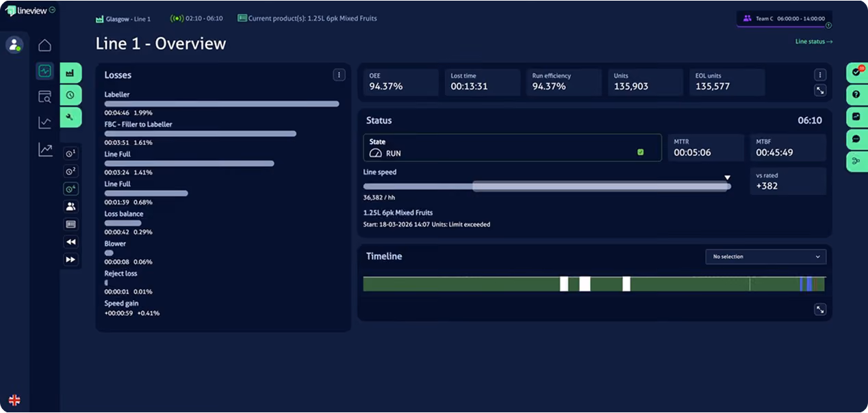This screenshot has height=413, width=868.
Task: Click the first white gap in the timeline
Action: click(x=564, y=284)
